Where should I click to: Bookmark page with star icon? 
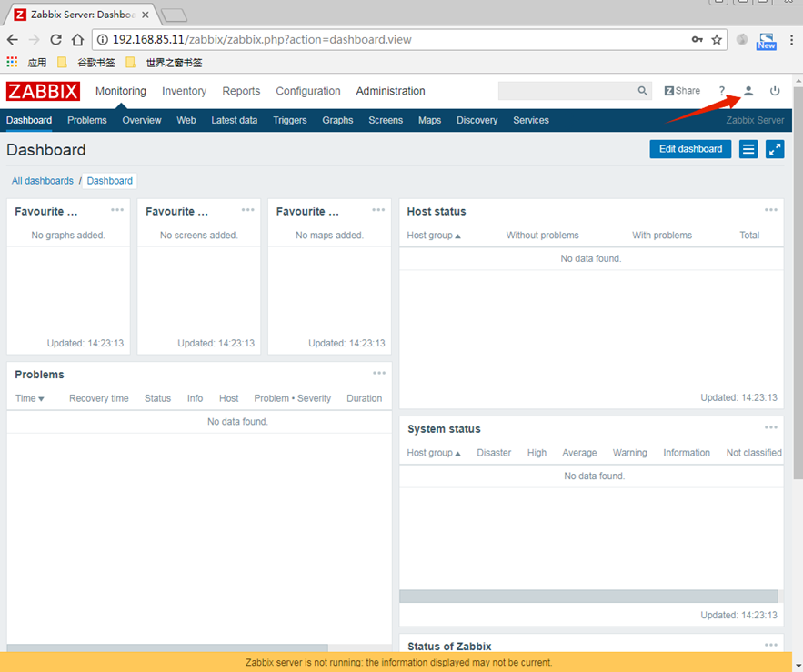(717, 39)
